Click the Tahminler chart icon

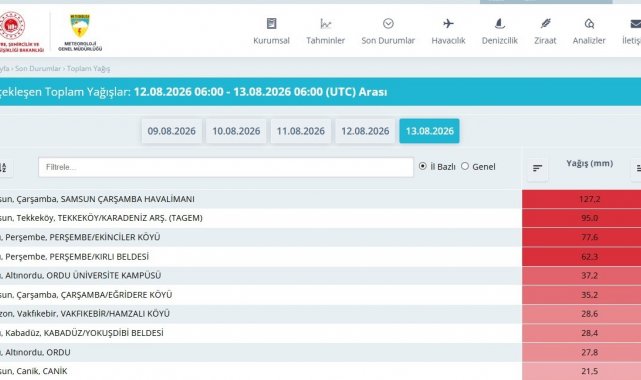tap(325, 24)
